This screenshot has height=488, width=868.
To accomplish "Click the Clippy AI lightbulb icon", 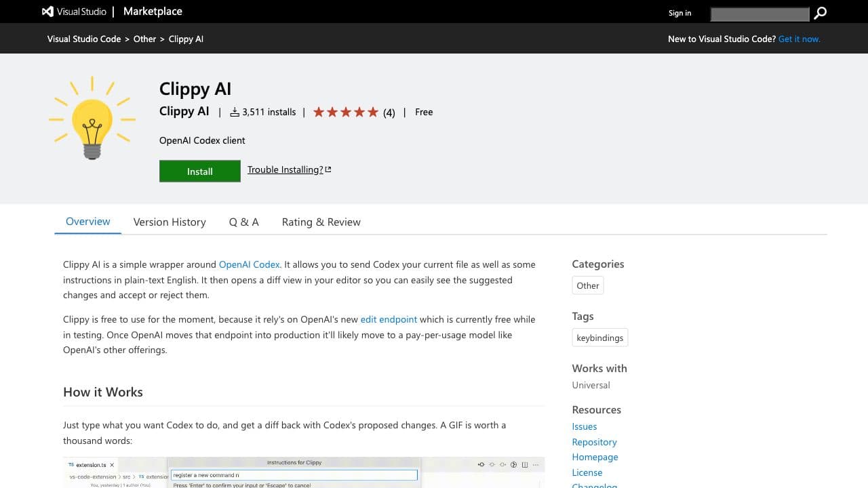I will click(x=92, y=118).
